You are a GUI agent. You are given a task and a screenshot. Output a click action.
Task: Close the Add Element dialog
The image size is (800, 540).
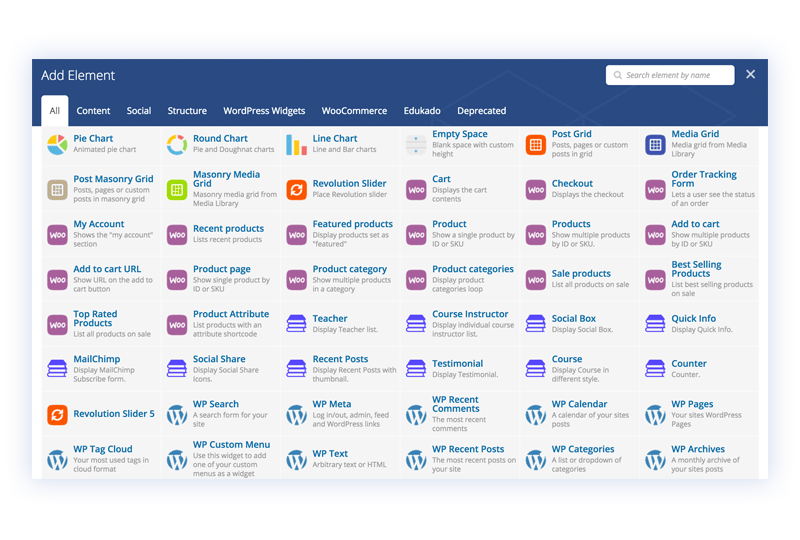point(751,75)
